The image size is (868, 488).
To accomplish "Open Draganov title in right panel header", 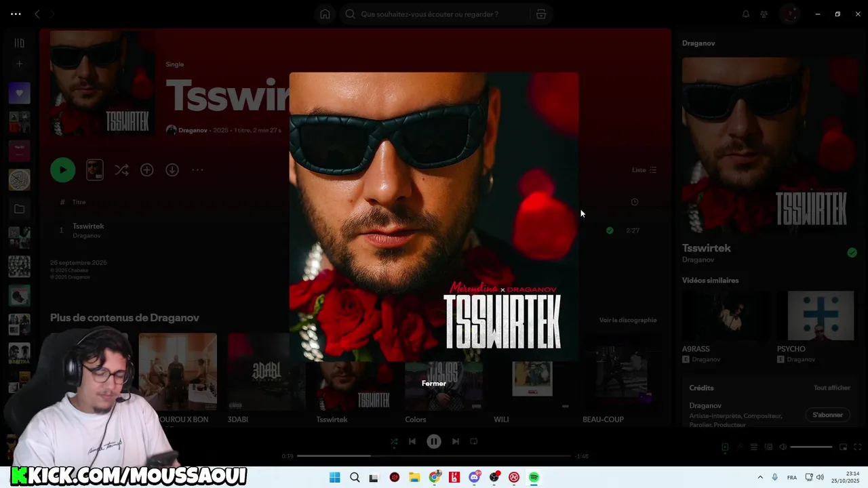I will (698, 43).
